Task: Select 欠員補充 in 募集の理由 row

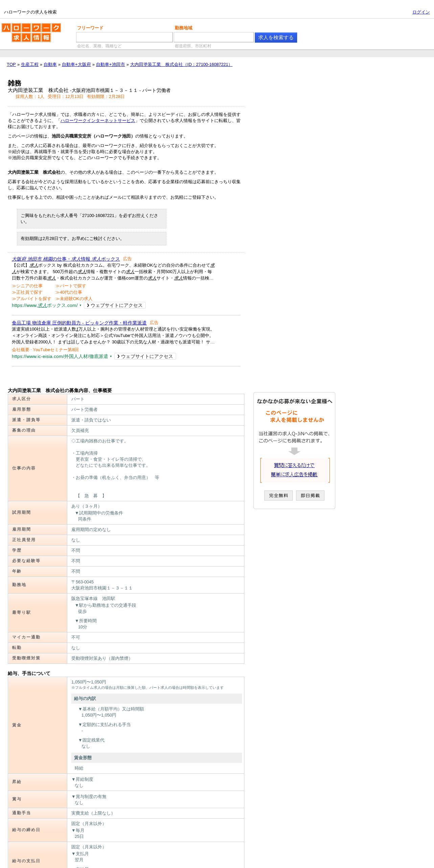Action: (x=80, y=431)
